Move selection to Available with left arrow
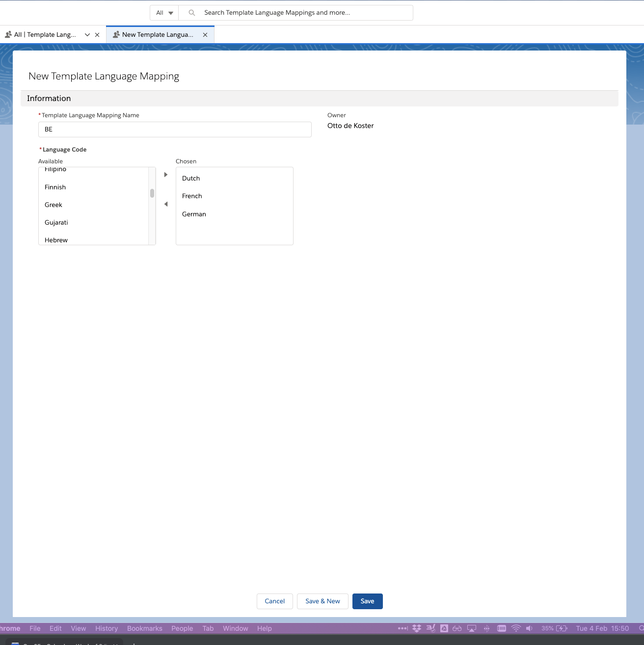 [x=166, y=204]
